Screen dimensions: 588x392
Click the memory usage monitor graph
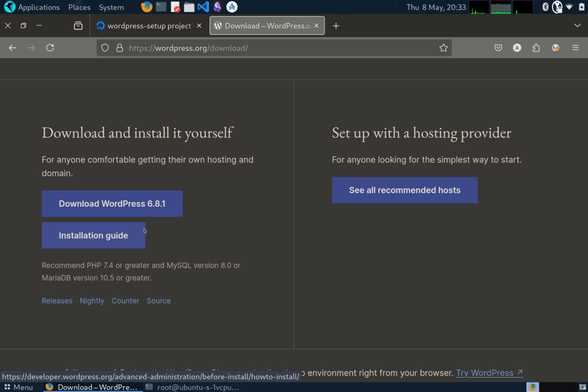501,7
